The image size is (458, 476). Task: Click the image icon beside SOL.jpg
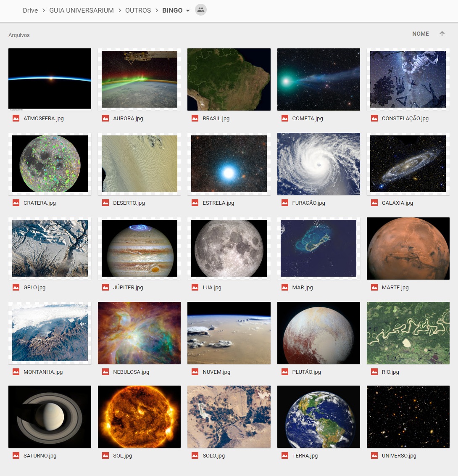(x=105, y=455)
